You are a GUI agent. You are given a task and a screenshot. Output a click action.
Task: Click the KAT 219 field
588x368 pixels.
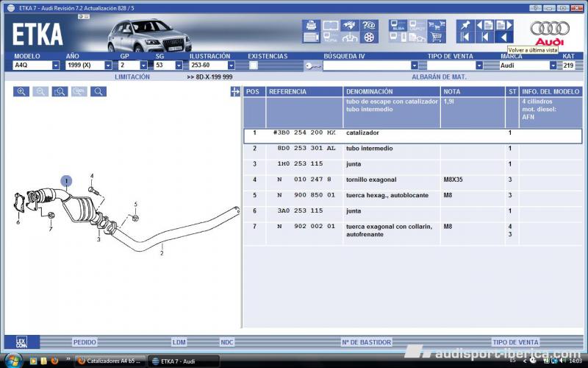568,66
